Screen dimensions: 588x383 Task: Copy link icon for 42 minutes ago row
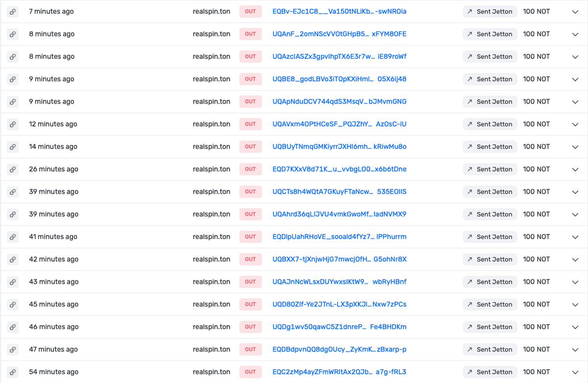click(x=13, y=259)
